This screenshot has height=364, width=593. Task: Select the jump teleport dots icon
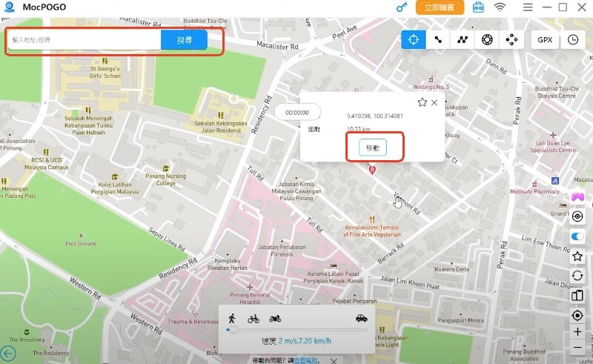pyautogui.click(x=511, y=40)
